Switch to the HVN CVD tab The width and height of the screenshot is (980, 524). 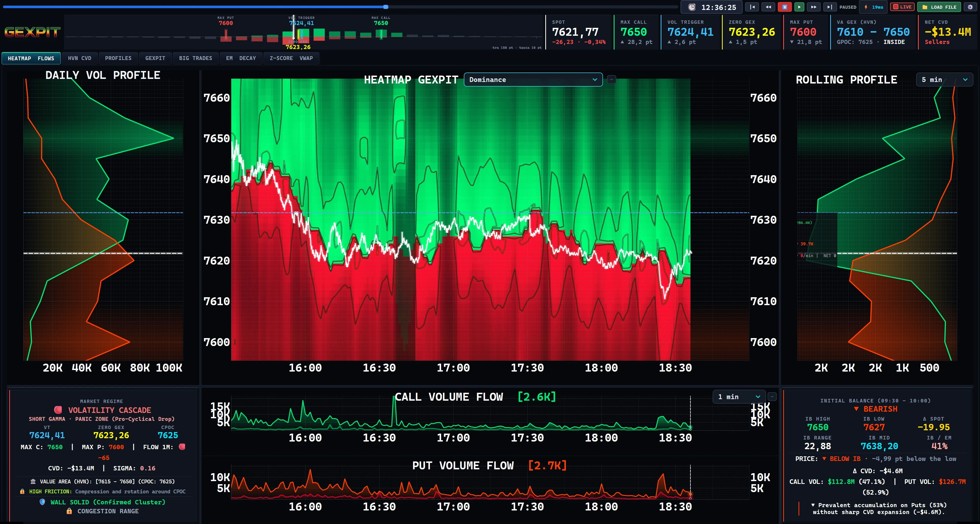tap(79, 58)
